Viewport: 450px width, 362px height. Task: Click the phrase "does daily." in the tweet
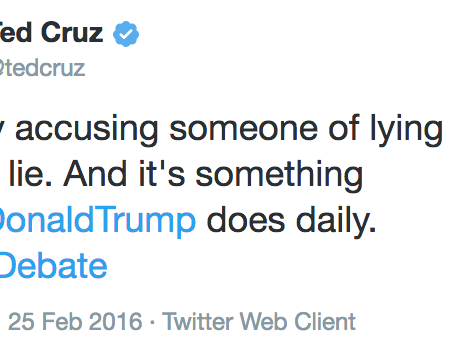click(291, 219)
